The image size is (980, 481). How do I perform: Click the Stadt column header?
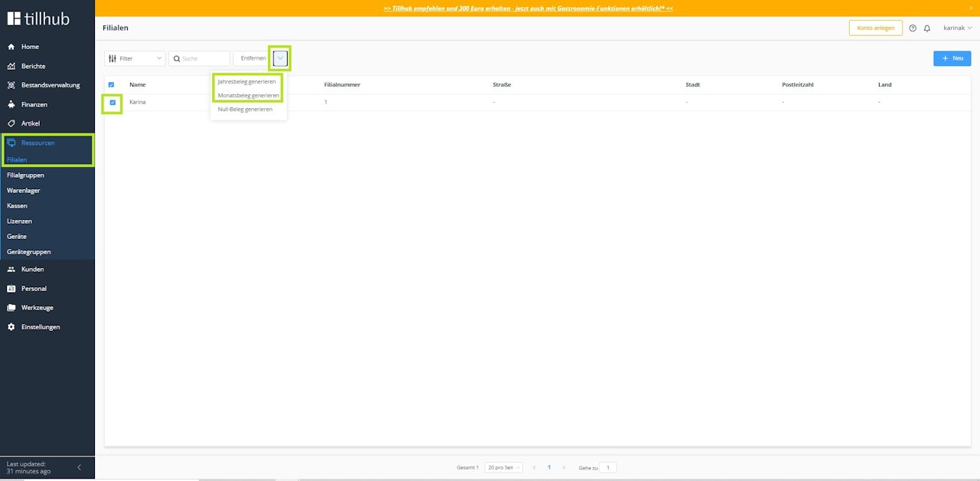(693, 85)
